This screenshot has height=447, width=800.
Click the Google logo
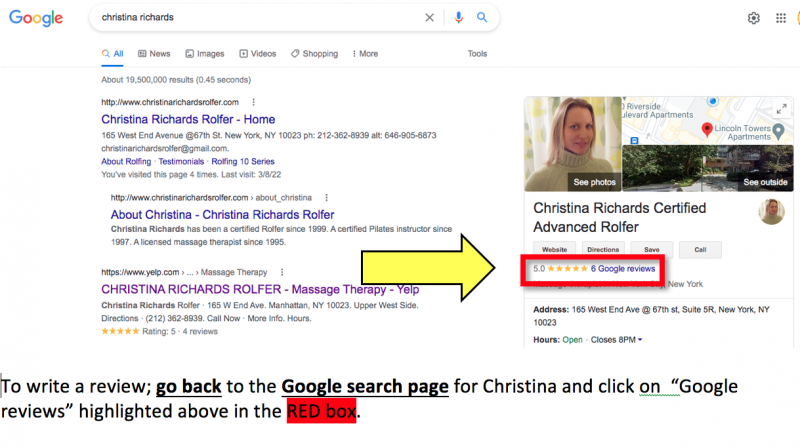(x=36, y=18)
